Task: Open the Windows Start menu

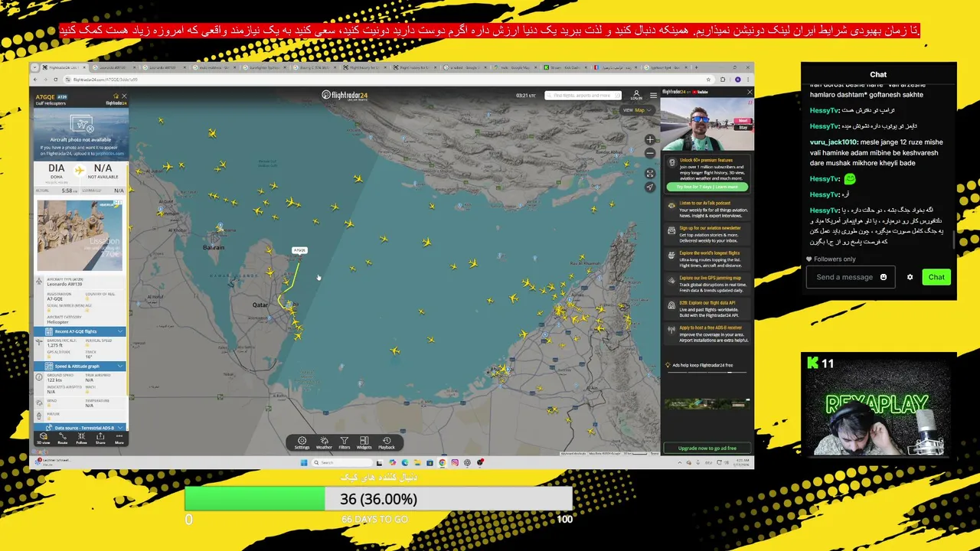Action: pos(304,462)
